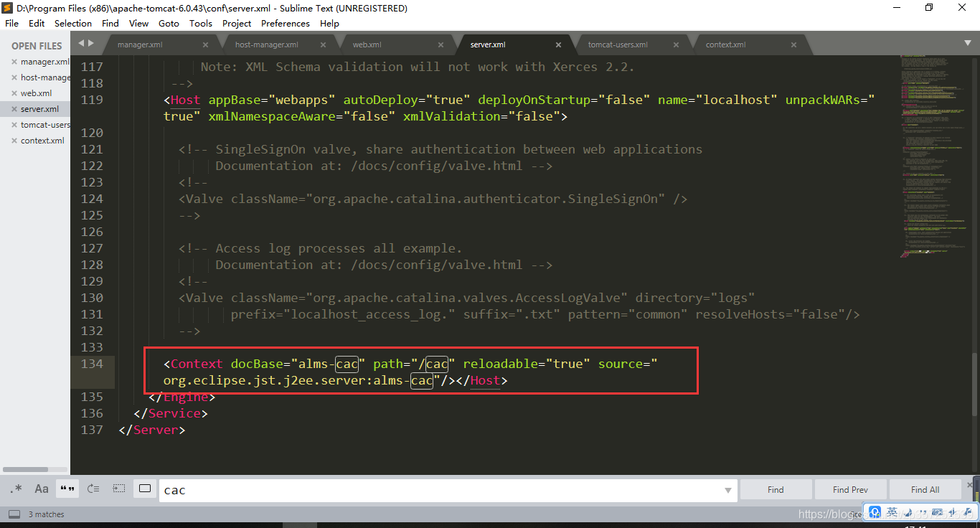
Task: Select tomcat-users.xml in the OPEN FILES sidebar
Action: coord(44,124)
